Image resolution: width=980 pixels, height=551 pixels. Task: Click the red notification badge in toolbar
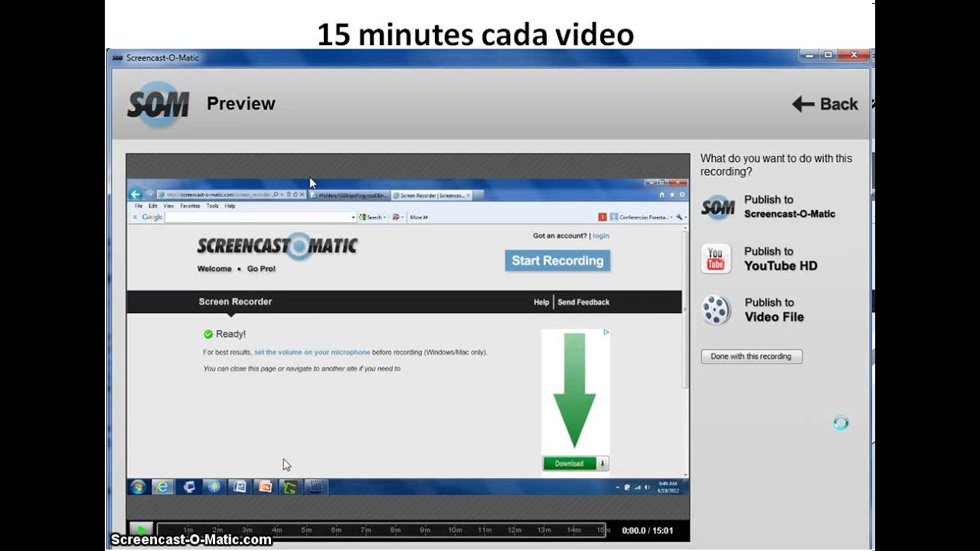603,217
